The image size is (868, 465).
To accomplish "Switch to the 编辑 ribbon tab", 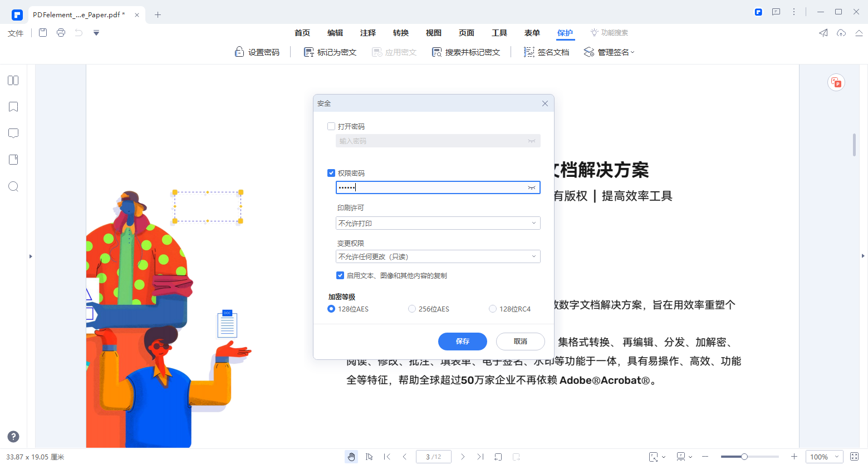I will [335, 33].
